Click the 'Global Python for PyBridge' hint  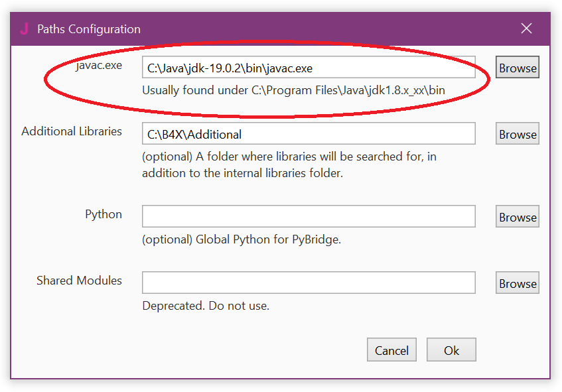pyautogui.click(x=242, y=239)
